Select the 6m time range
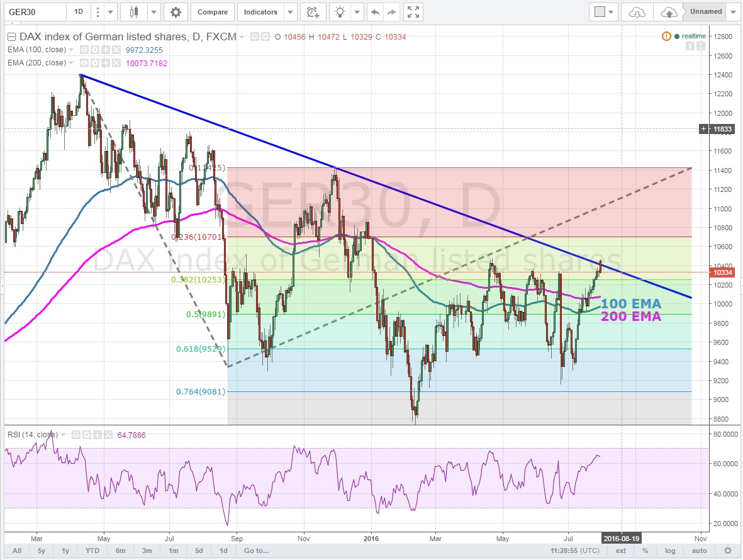Image resolution: width=743 pixels, height=560 pixels. pos(120,551)
